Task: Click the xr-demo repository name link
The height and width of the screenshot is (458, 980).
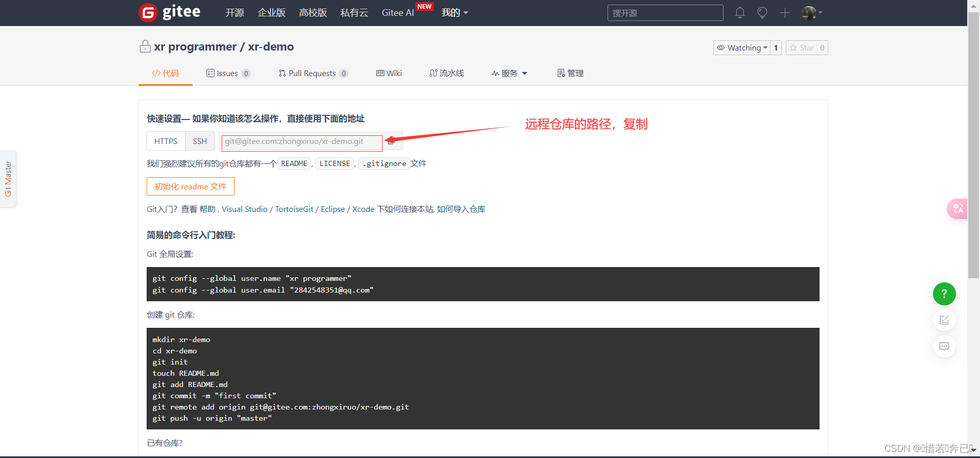Action: tap(271, 47)
